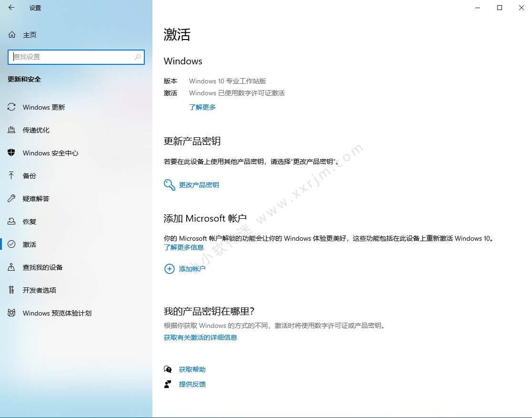Open 开发者选项 page
This screenshot has width=532, height=418.
click(39, 290)
